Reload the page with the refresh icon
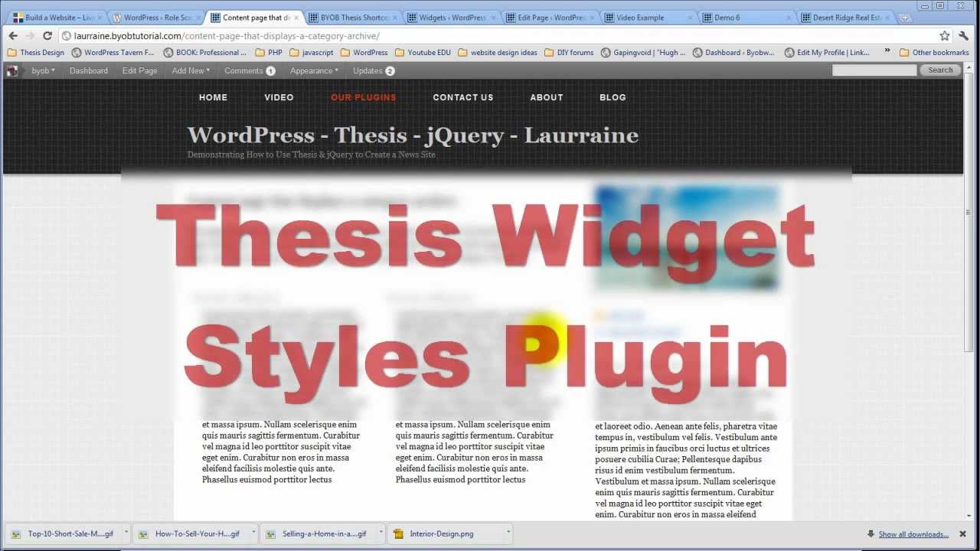The height and width of the screenshot is (551, 980). pyautogui.click(x=47, y=36)
